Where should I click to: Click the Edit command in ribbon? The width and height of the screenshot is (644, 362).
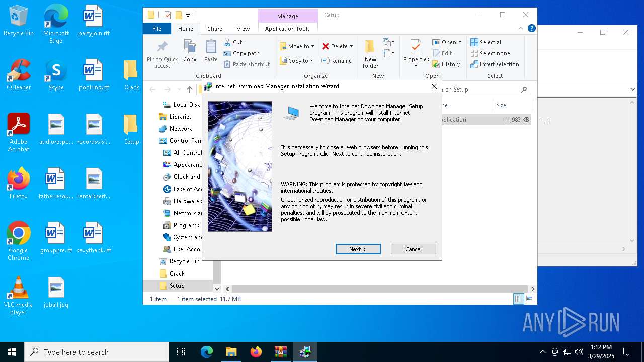pyautogui.click(x=442, y=53)
